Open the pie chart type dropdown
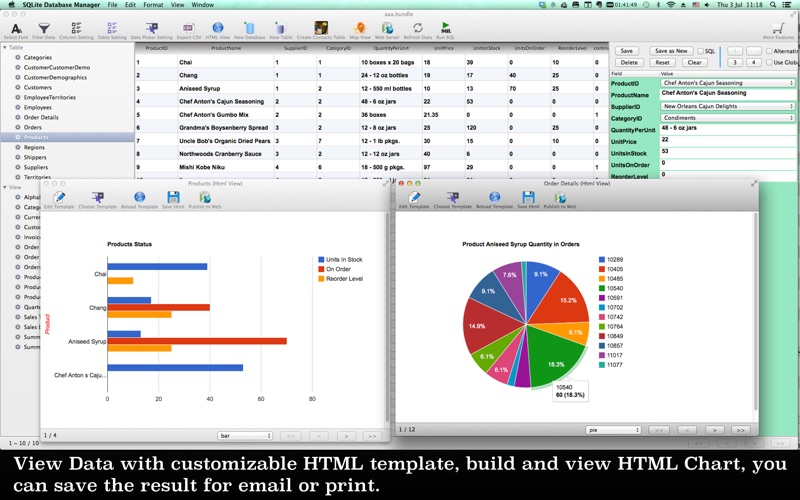The image size is (800, 500). [x=613, y=430]
